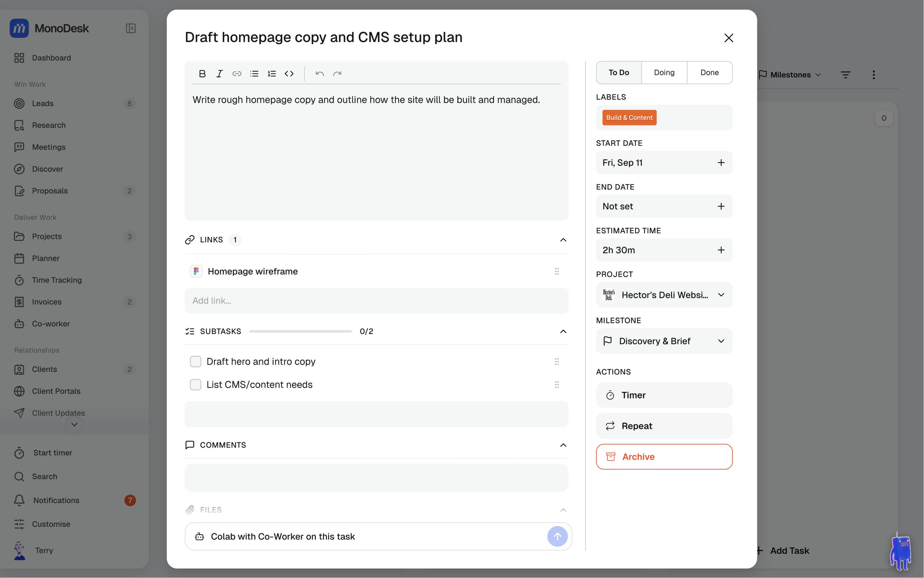Viewport: 924px width, 578px height.
Task: Set task status to Doing
Action: click(664, 73)
